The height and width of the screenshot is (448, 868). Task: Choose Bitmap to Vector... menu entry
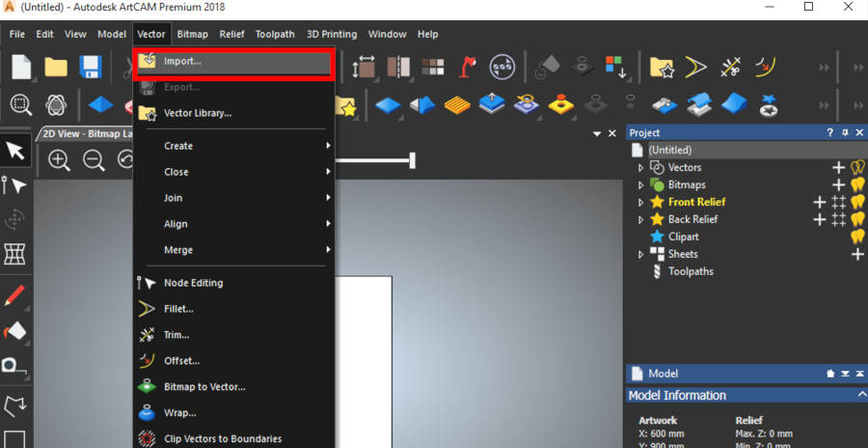pos(233,387)
